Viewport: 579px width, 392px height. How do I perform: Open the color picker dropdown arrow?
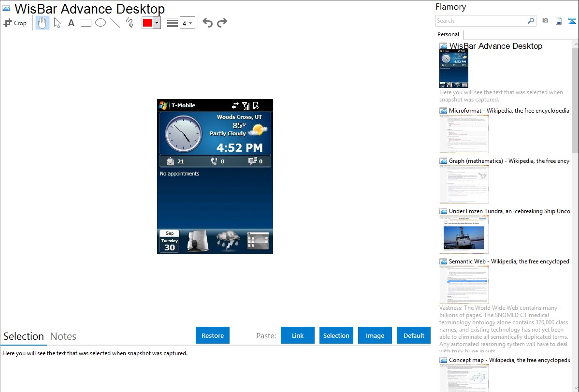click(x=157, y=23)
